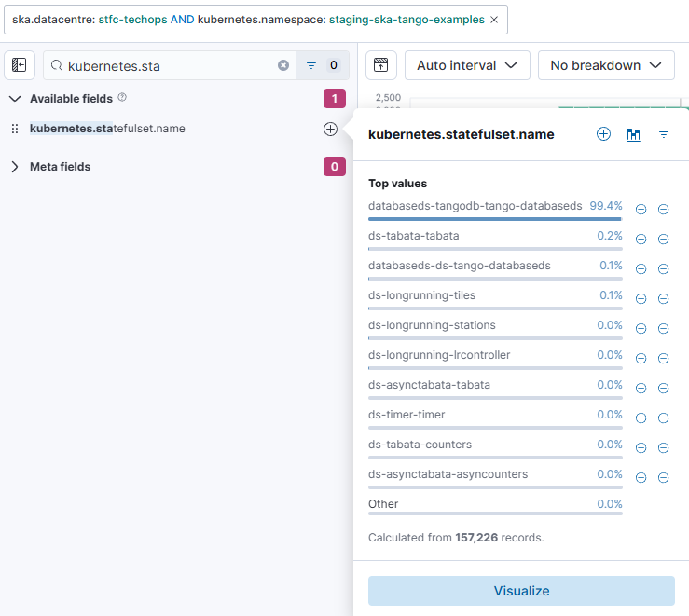This screenshot has width=689, height=616.
Task: Grab the kubernetes.statefulset.name drag handle
Action: [15, 129]
